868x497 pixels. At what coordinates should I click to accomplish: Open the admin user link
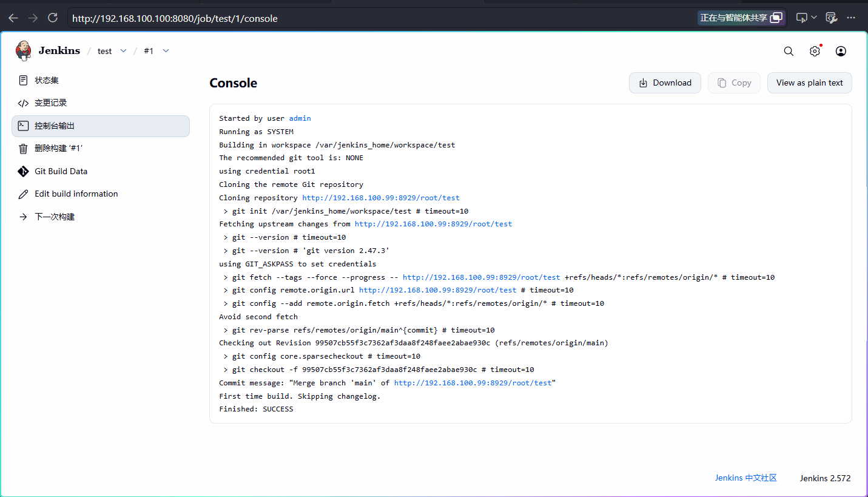[300, 118]
